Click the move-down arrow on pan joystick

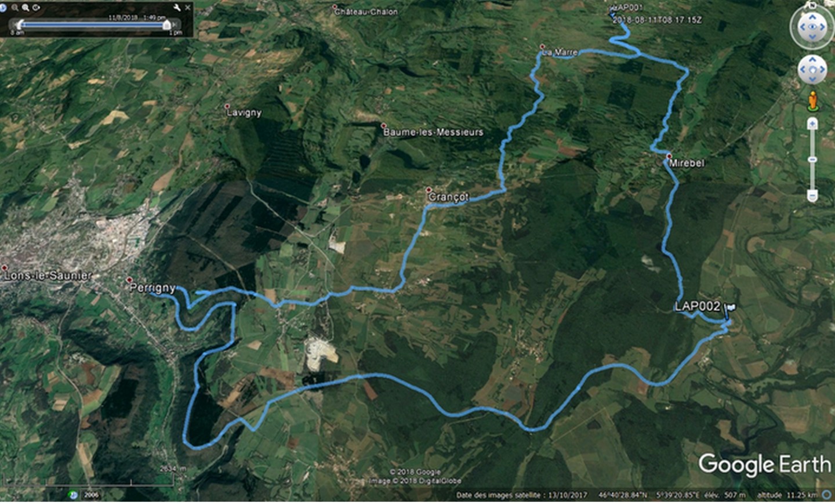coord(812,80)
